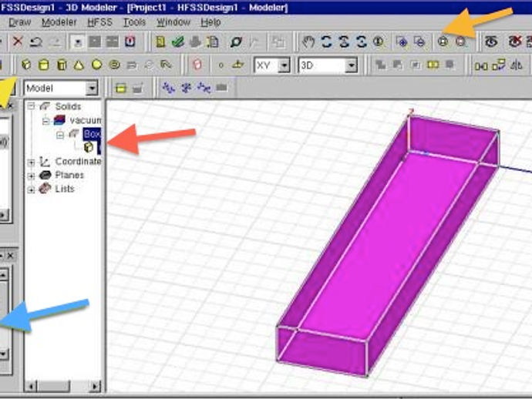Open the Tools menu
This screenshot has height=399, width=532.
pos(134,22)
